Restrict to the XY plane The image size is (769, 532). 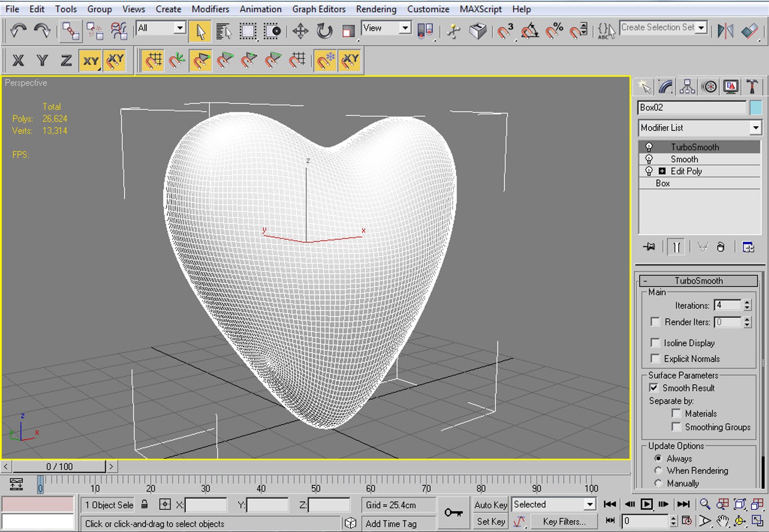[90, 61]
